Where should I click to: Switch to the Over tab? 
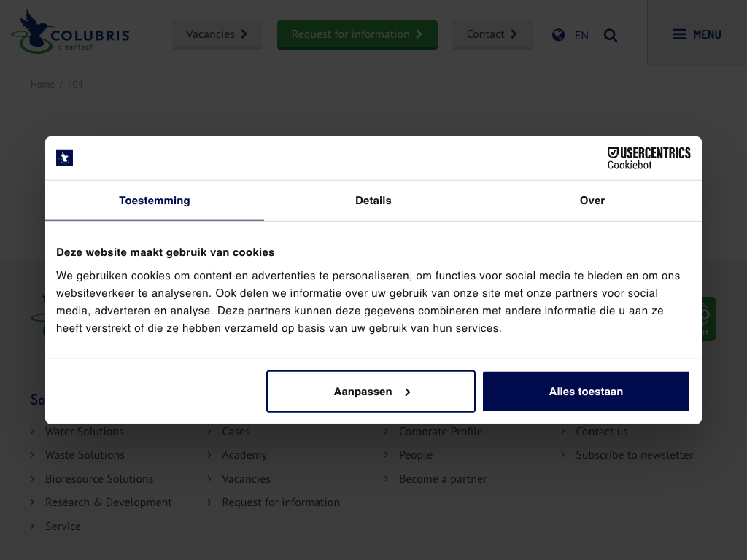pos(592,201)
